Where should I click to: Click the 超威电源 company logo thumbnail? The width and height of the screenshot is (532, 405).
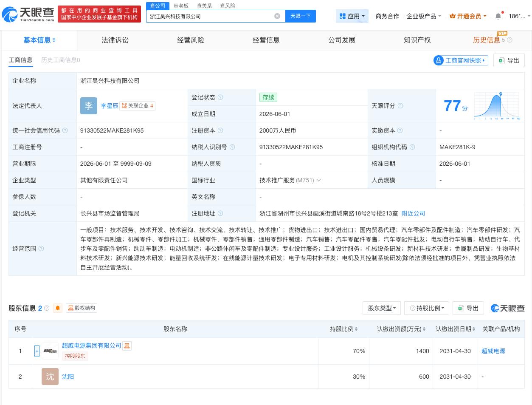(50, 351)
